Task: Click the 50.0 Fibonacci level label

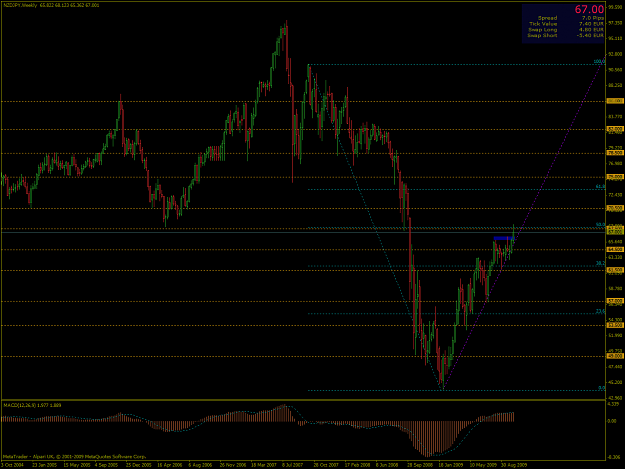Action: click(600, 225)
